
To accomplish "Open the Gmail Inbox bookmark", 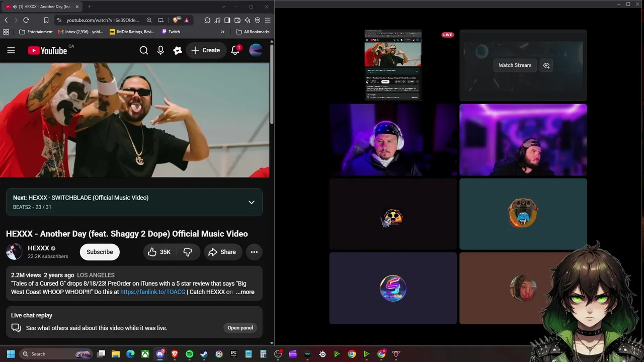I will click(81, 32).
